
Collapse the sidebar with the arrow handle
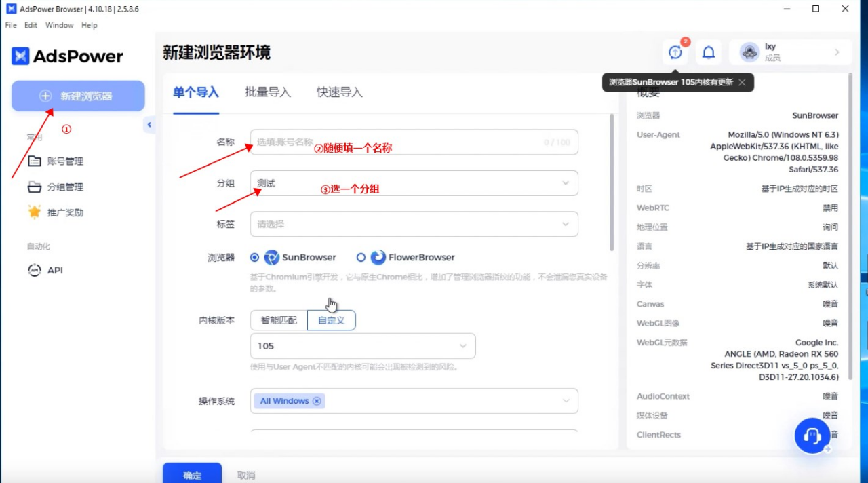(x=149, y=125)
